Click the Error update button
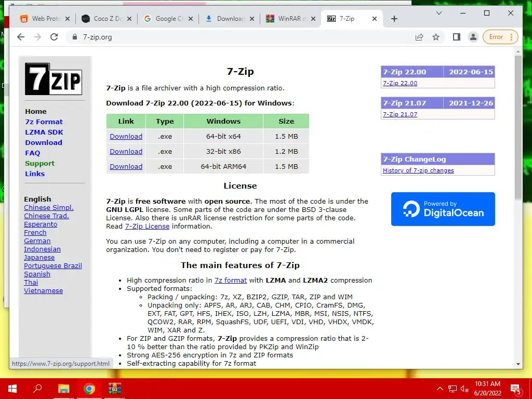This screenshot has height=399, width=532. (x=501, y=37)
